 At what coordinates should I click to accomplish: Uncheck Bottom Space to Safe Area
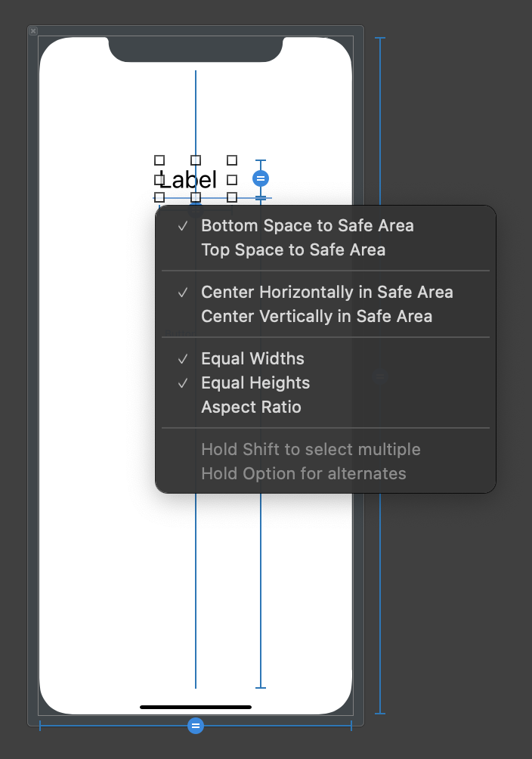tap(307, 225)
